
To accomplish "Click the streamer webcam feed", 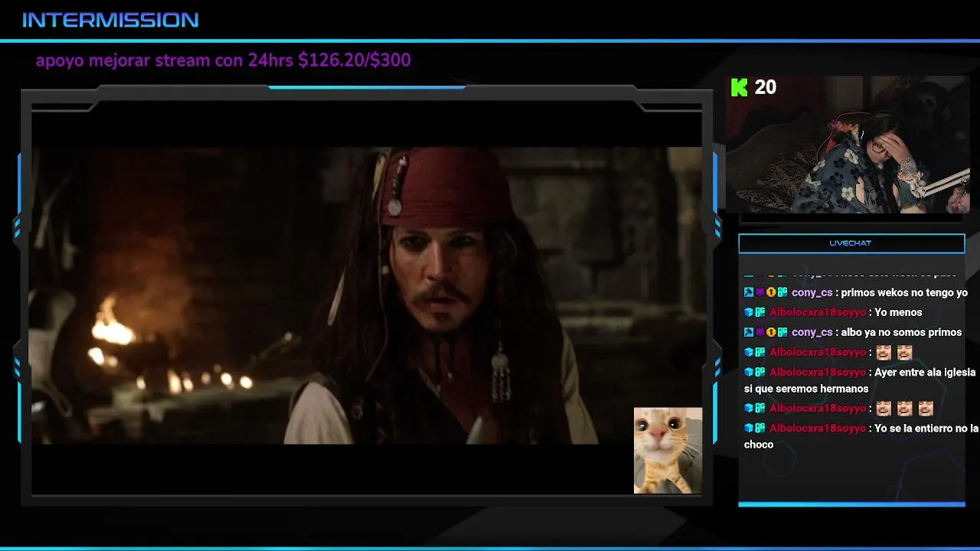I will point(848,145).
